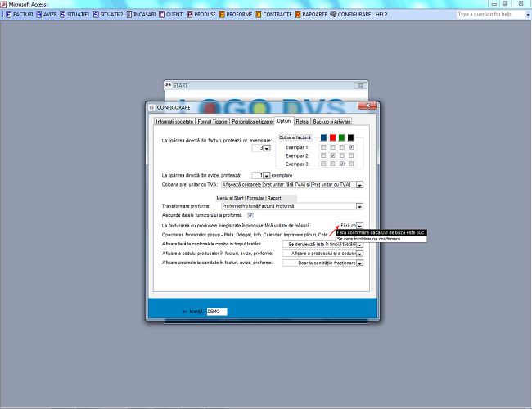Open the INCASARI toolbar entry
Image resolution: width=532 pixels, height=409 pixels.
click(x=141, y=14)
